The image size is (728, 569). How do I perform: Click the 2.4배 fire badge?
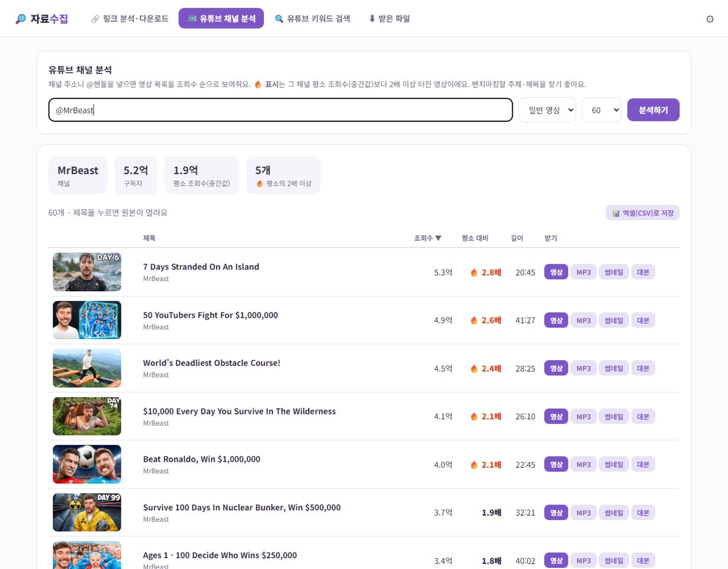[x=486, y=368]
